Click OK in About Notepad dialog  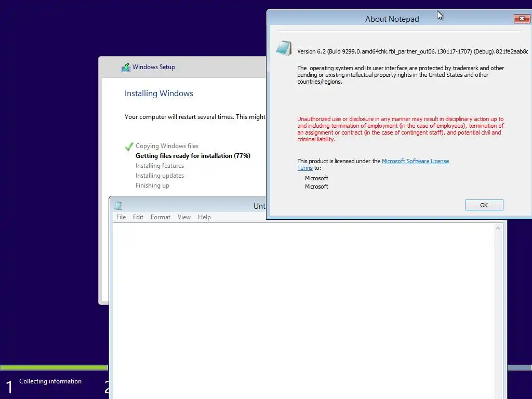pyautogui.click(x=484, y=205)
